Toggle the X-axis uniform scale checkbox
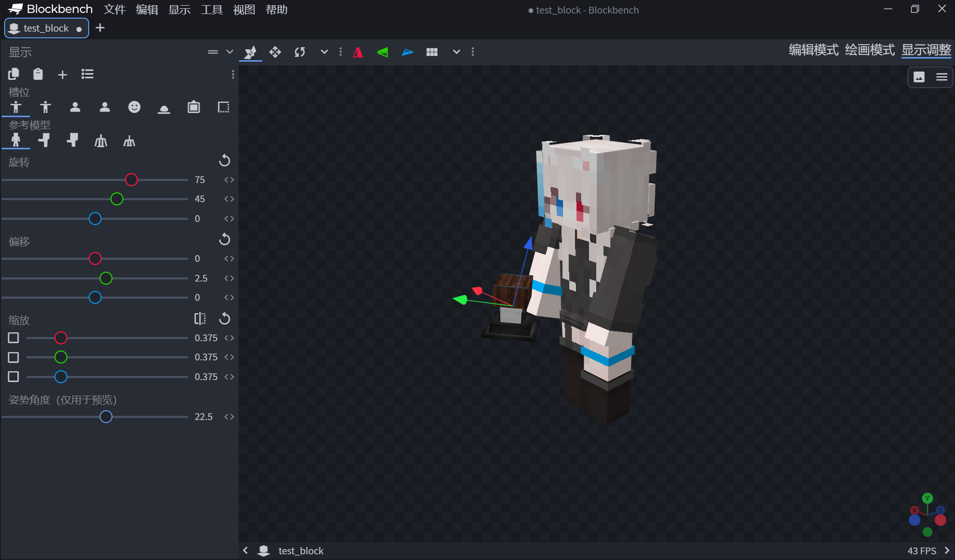The width and height of the screenshot is (955, 560). click(13, 338)
